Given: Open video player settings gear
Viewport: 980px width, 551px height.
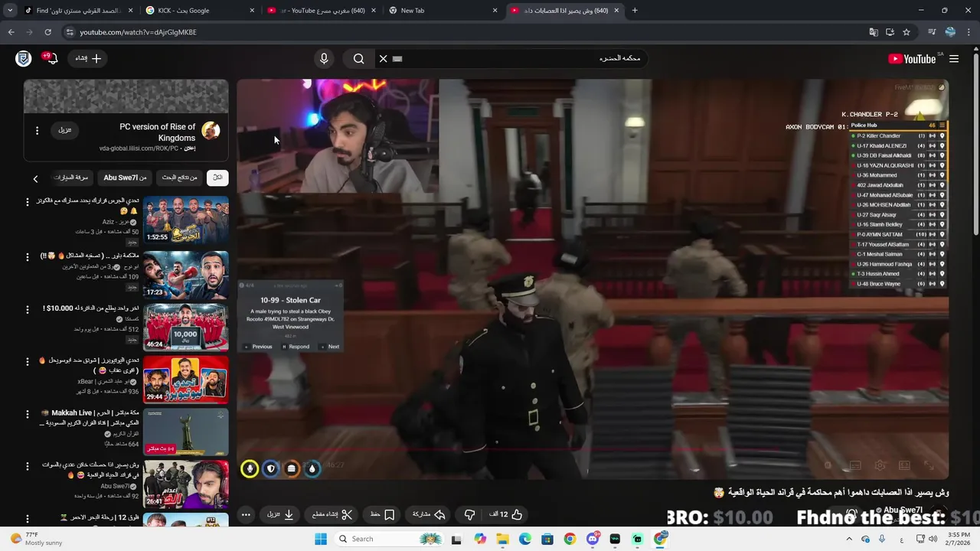Looking at the screenshot, I should (x=880, y=465).
